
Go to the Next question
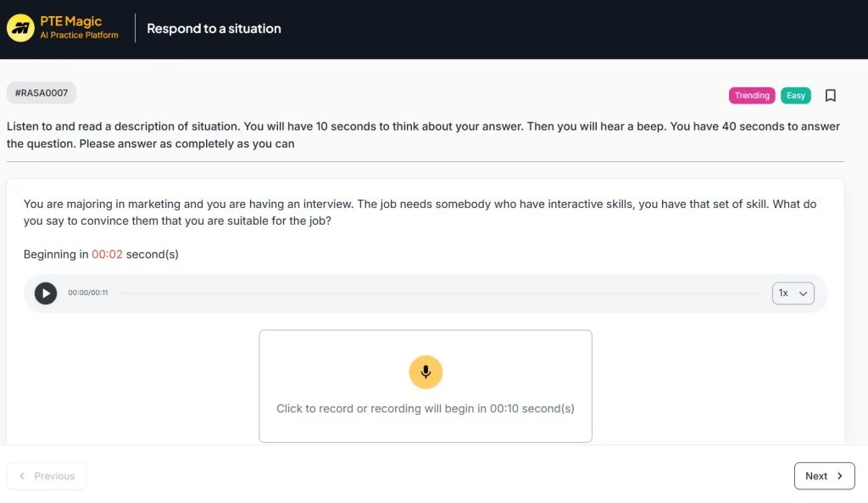(x=824, y=476)
